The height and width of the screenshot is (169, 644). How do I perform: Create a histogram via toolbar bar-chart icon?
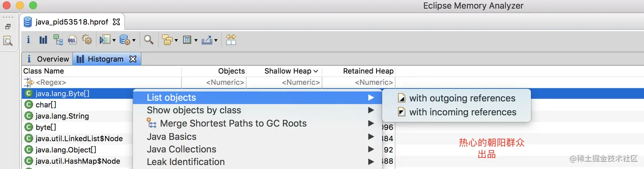click(x=43, y=40)
